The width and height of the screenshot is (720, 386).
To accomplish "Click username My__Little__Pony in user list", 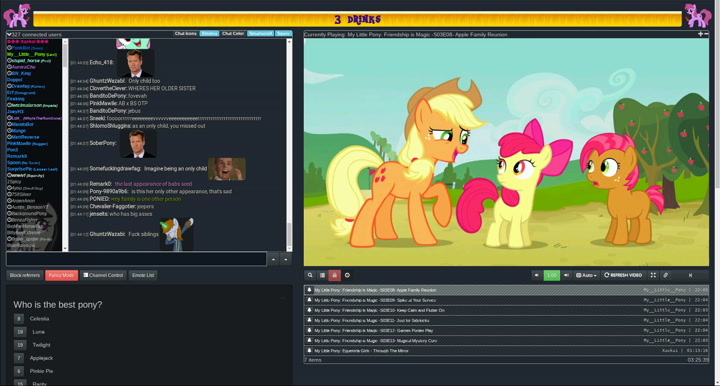I will [x=32, y=54].
